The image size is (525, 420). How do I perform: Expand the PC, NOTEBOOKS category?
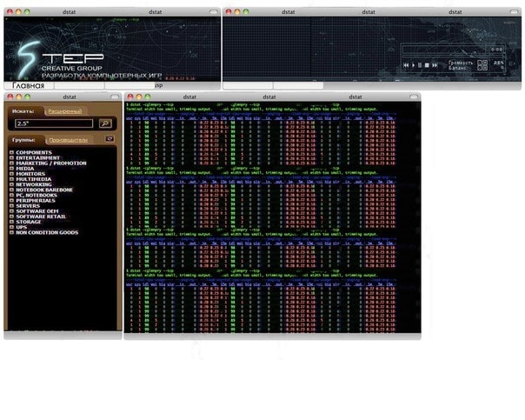[x=11, y=195]
